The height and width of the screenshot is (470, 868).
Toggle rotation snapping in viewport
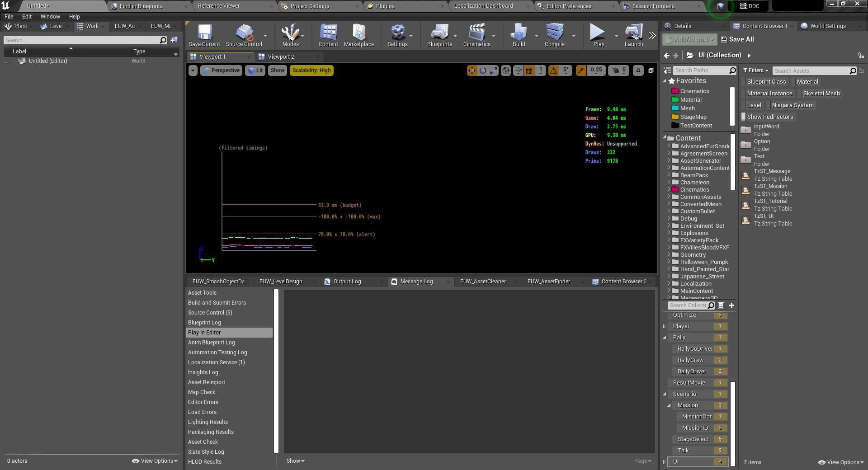553,70
